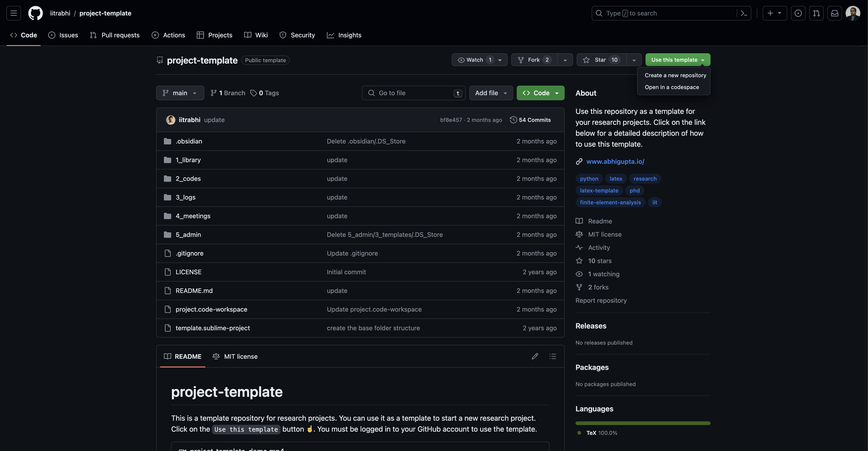Viewport: 868px width, 451px height.
Task: Click the GitHub logo icon
Action: 35,13
